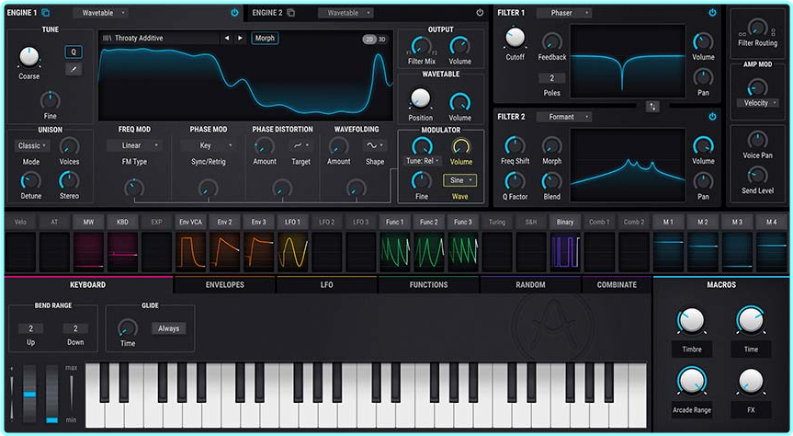Switch to the LFO tab
Viewport: 793px width, 436px height.
327,285
